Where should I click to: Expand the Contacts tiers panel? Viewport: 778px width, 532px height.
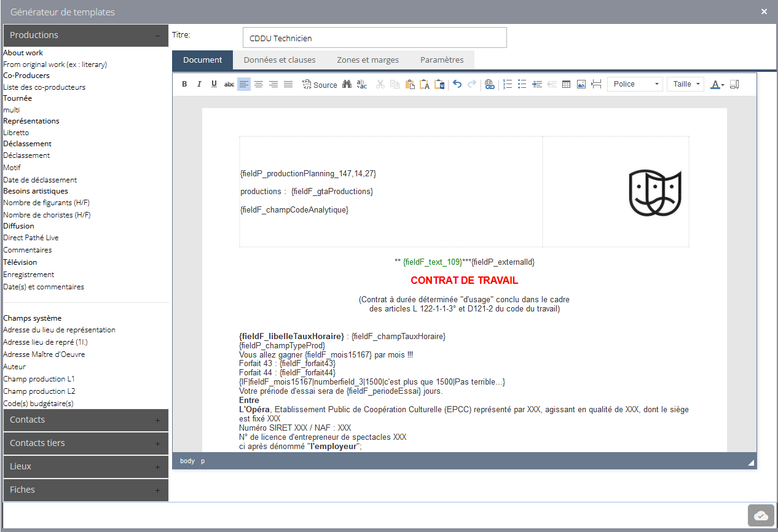click(85, 443)
